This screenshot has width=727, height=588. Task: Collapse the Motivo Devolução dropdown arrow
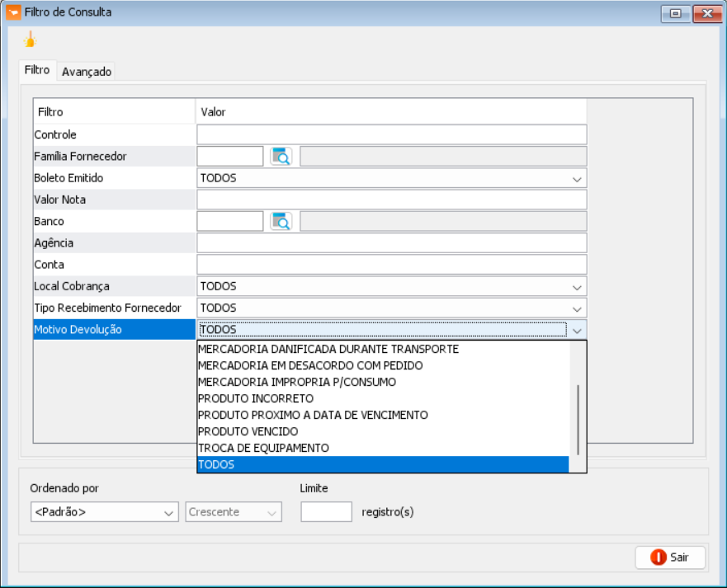[577, 330]
